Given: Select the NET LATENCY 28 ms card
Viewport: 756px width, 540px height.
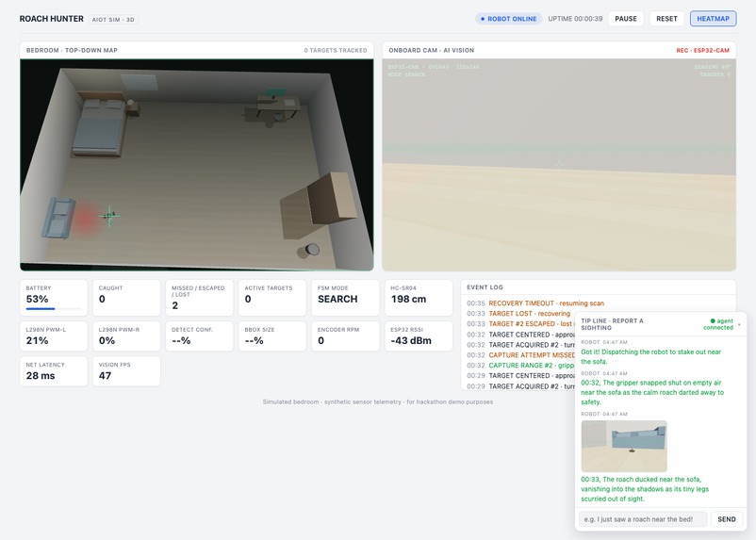Looking at the screenshot, I should [54, 371].
